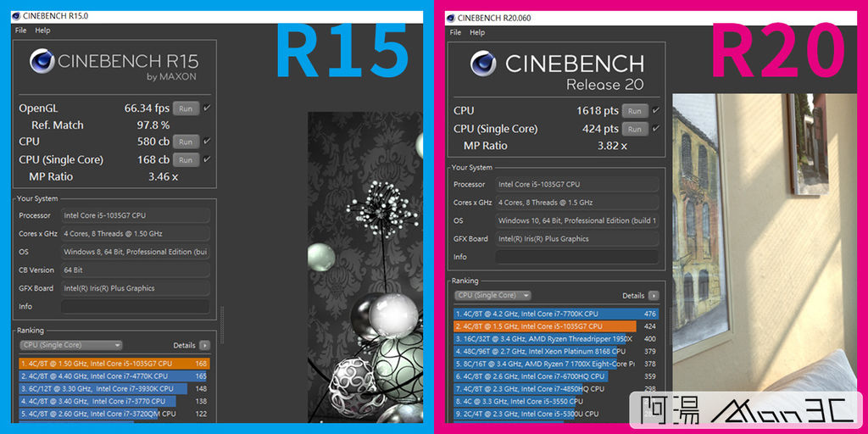This screenshot has height=434, width=868.
Task: Toggle the CPU test checkbox in R15
Action: click(207, 142)
